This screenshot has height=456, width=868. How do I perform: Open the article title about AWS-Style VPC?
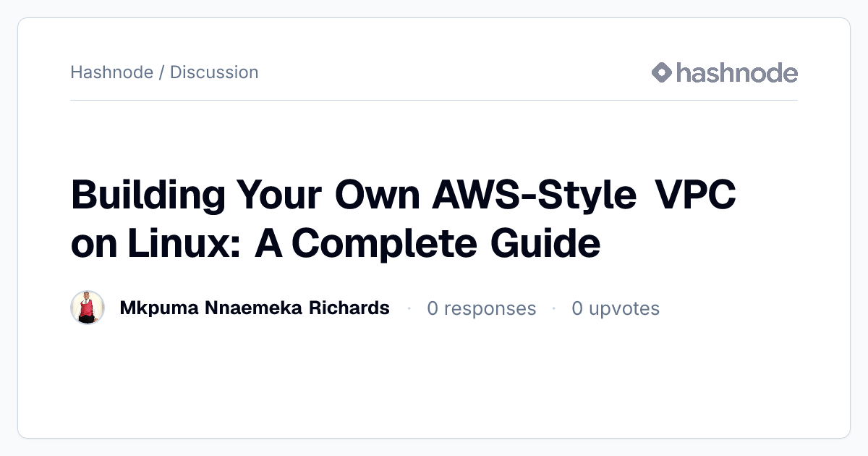click(x=404, y=219)
